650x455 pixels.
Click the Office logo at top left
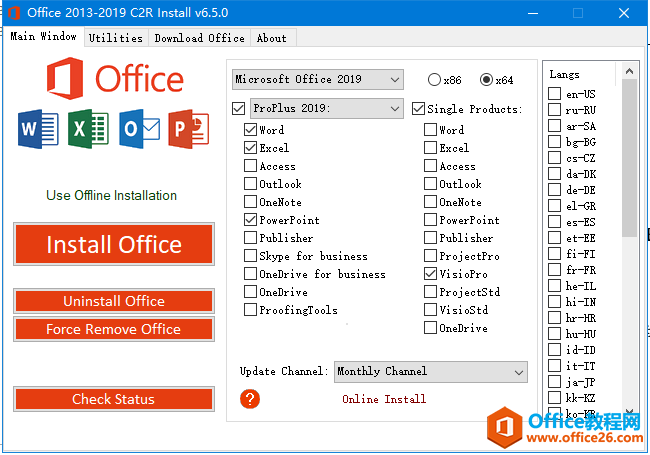114,79
